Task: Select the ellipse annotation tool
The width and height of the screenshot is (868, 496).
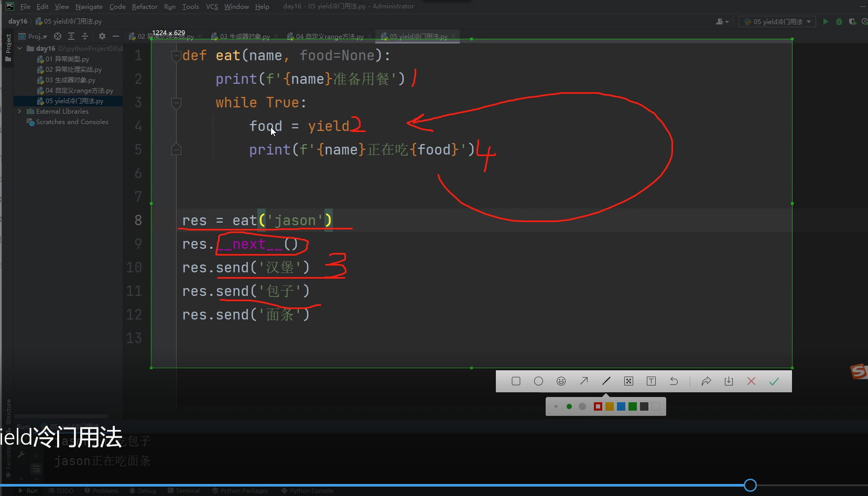Action: tap(538, 381)
